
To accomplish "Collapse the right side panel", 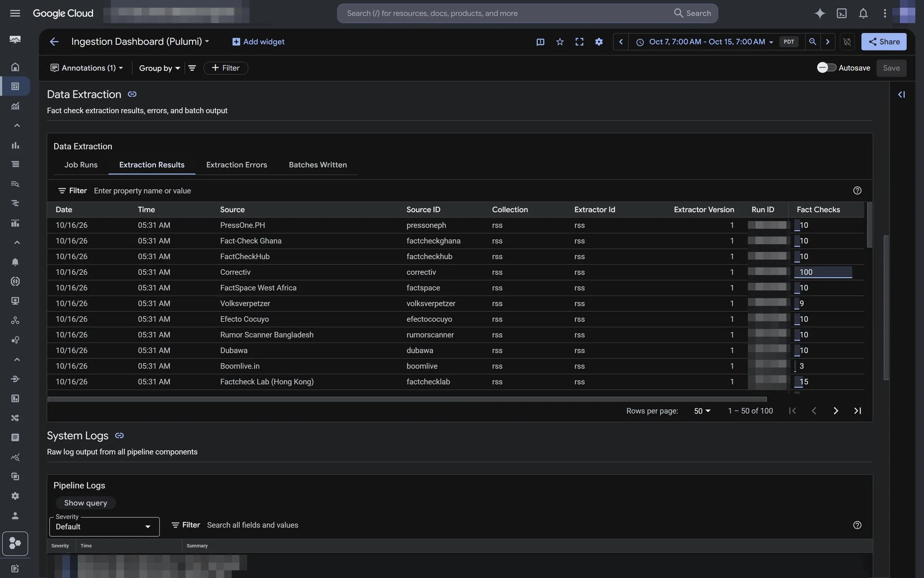I will coord(901,94).
